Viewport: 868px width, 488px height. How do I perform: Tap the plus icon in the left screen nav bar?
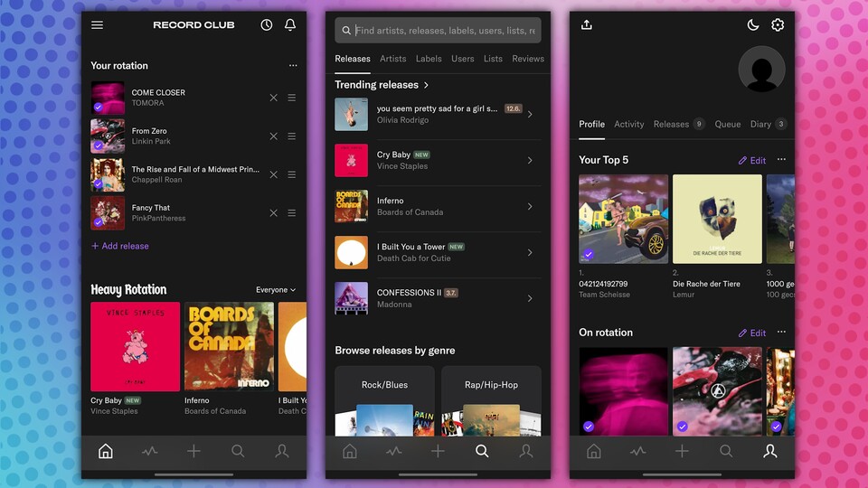pos(193,452)
